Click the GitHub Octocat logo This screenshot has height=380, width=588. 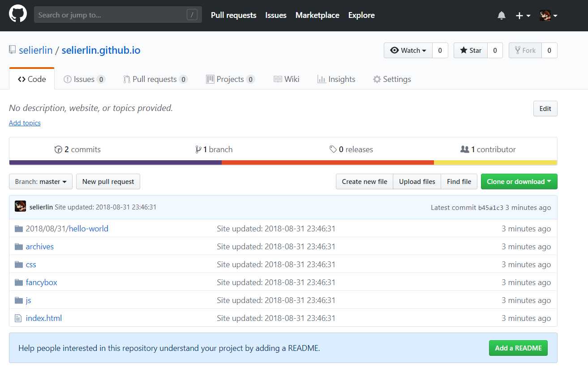tap(18, 14)
